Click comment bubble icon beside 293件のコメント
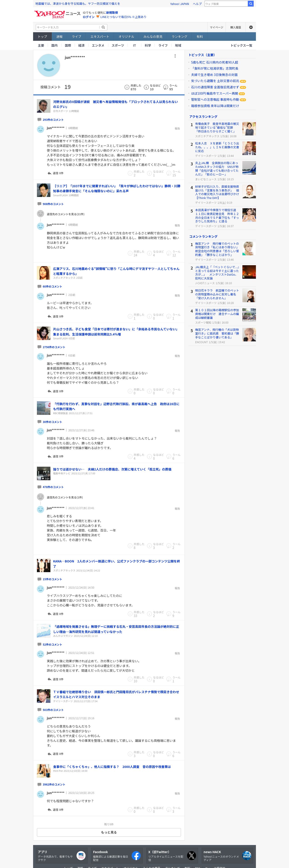 pyautogui.click(x=39, y=120)
